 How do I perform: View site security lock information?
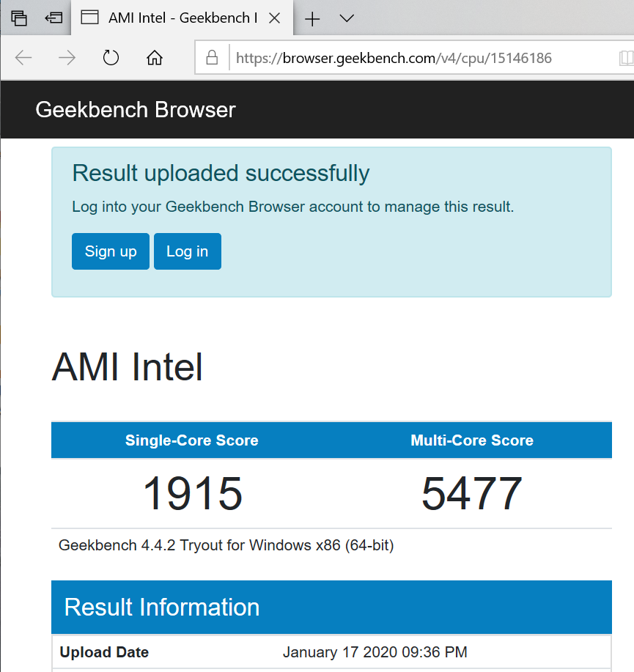212,57
